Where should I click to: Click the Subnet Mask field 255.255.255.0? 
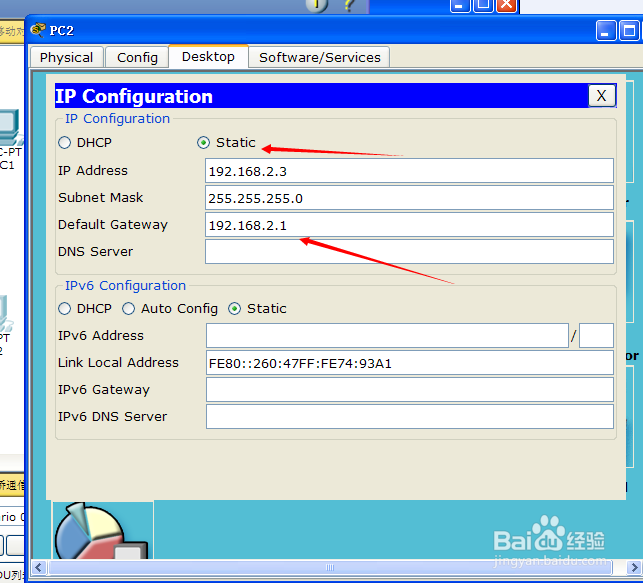pyautogui.click(x=409, y=198)
